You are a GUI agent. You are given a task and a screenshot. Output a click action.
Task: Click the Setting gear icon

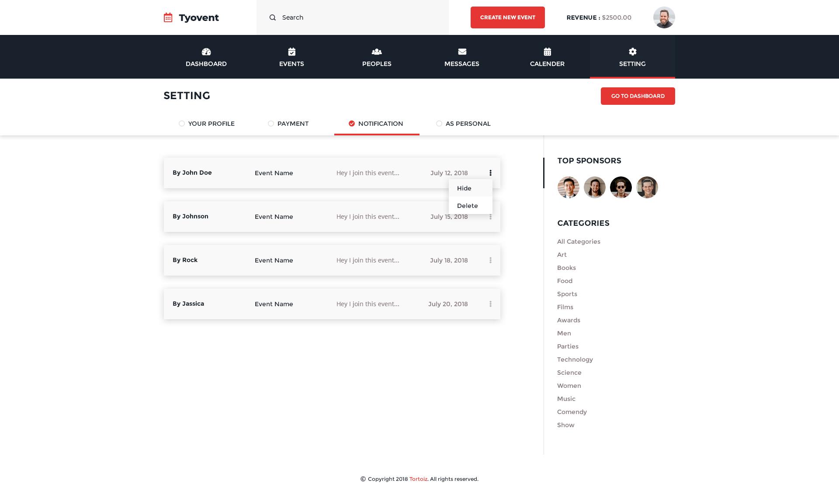pyautogui.click(x=632, y=52)
